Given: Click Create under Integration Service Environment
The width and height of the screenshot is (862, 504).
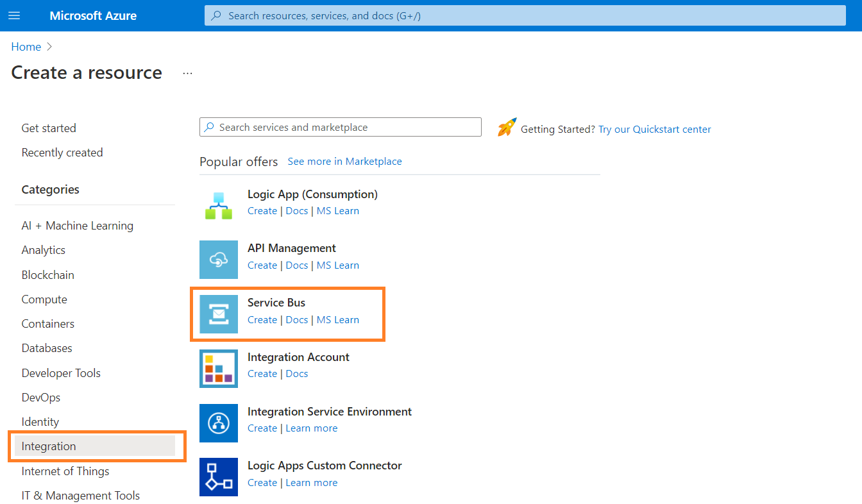Looking at the screenshot, I should tap(262, 428).
